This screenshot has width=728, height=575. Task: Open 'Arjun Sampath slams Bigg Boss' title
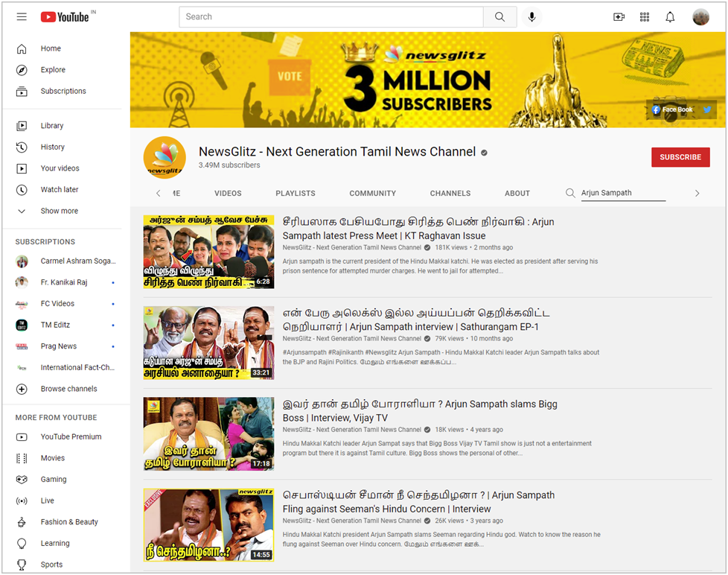point(420,410)
